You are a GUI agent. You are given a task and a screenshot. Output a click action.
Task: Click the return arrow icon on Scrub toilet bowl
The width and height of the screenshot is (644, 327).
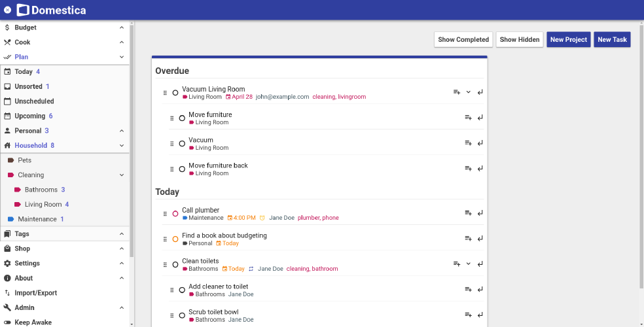pyautogui.click(x=480, y=315)
